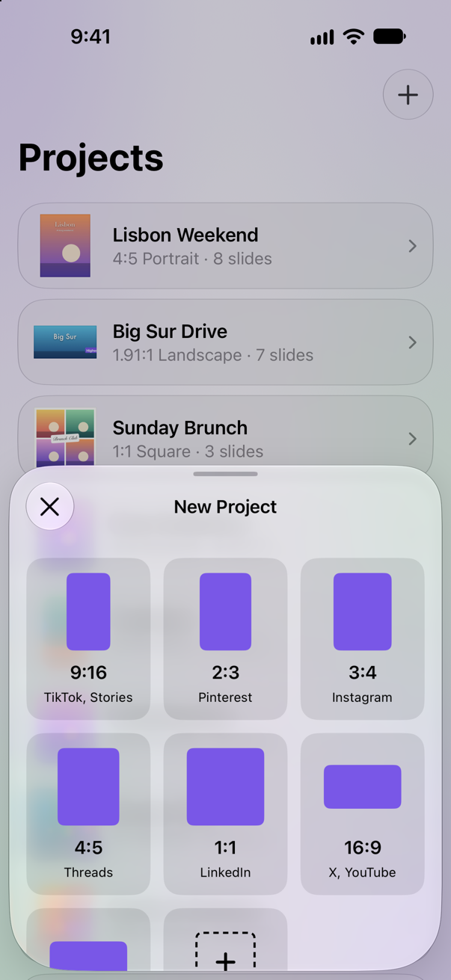
Task: Tap the purple 2:3 preview shape
Action: 225,611
